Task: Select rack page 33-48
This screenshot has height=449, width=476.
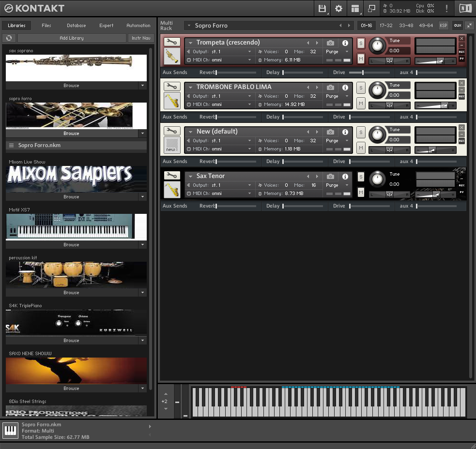Action: point(406,26)
